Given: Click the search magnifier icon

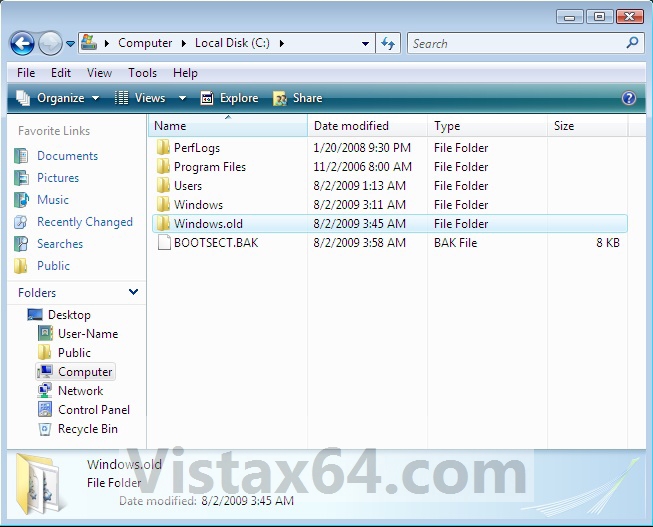Looking at the screenshot, I should 632,42.
